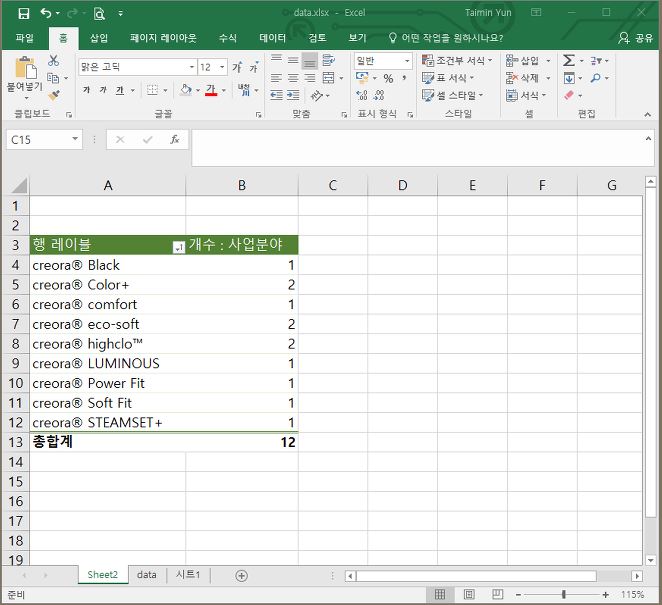The image size is (662, 605).
Task: Open the 시트1 sheet tab
Action: [188, 575]
